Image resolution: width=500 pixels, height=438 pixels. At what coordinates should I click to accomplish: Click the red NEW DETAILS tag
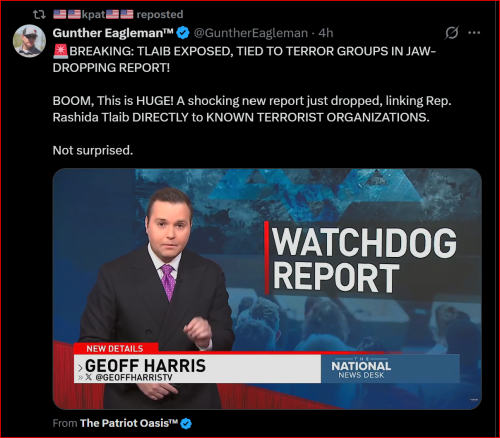click(115, 349)
